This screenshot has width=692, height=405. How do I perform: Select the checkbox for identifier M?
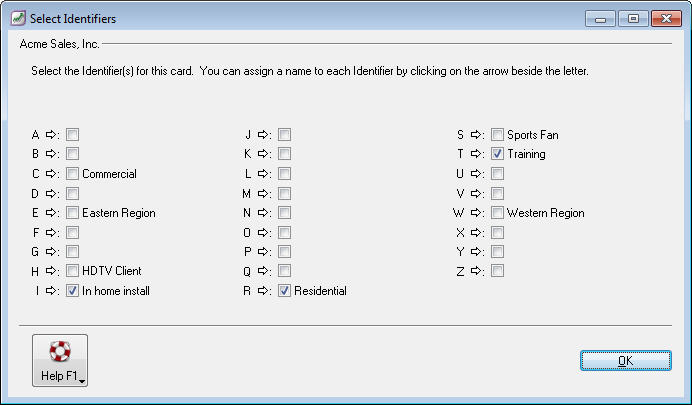pos(285,193)
